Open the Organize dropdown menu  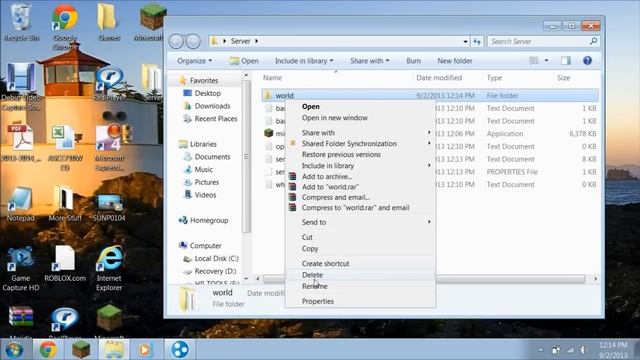coord(195,61)
